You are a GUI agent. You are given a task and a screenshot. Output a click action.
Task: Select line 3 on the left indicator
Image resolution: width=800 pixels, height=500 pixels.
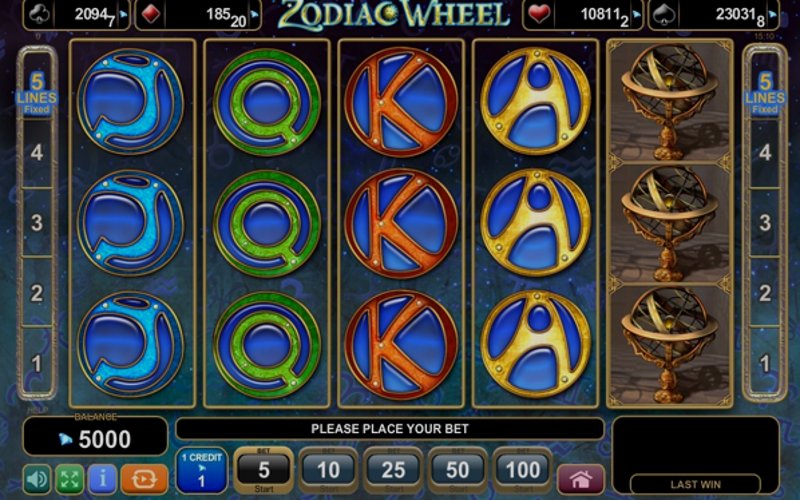pos(37,222)
